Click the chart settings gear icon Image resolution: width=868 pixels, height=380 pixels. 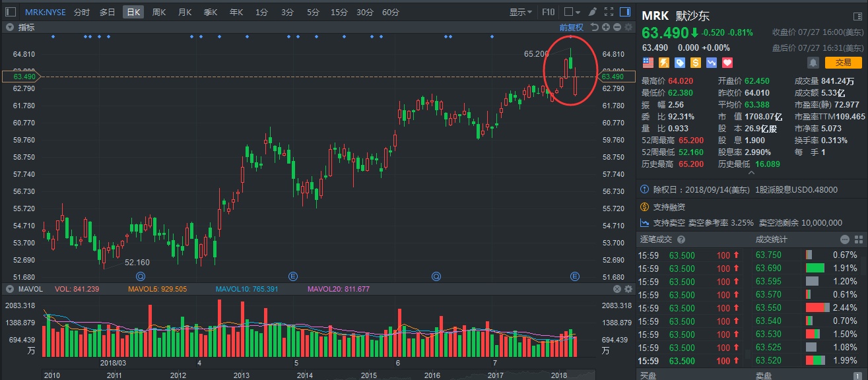tap(628, 27)
